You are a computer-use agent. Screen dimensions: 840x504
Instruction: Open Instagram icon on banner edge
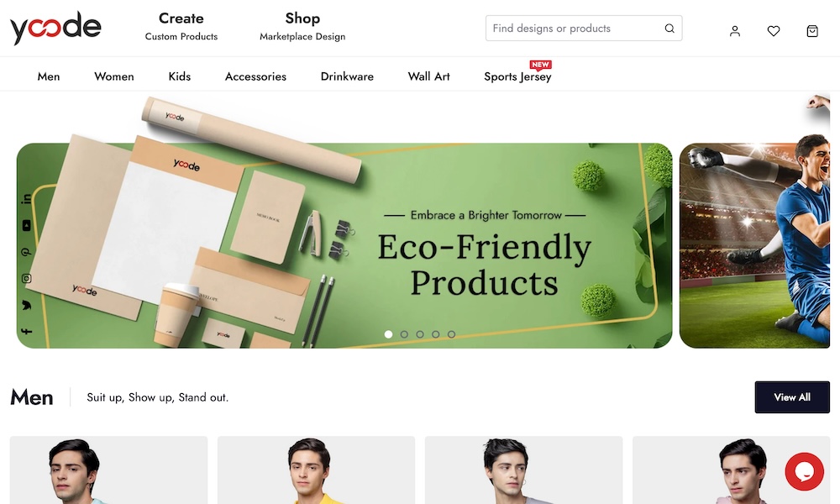[26, 279]
